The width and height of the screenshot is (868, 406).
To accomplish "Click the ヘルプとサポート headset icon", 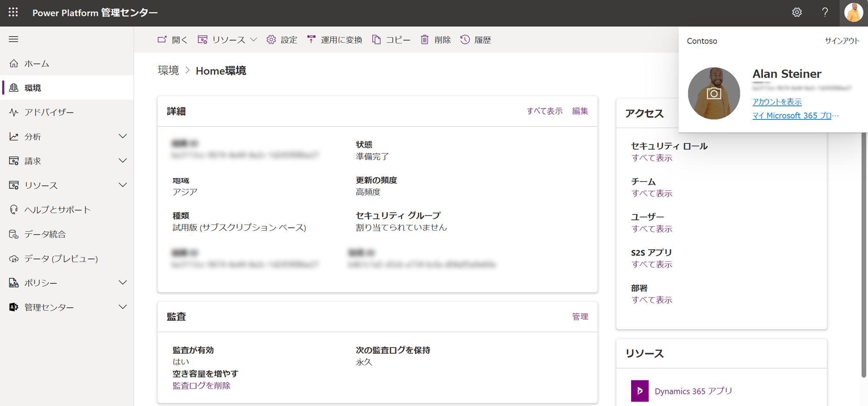I will click(14, 210).
